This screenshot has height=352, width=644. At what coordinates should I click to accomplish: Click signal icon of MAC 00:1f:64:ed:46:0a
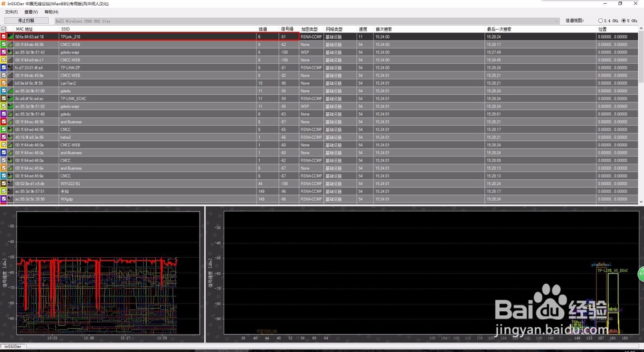[11, 161]
